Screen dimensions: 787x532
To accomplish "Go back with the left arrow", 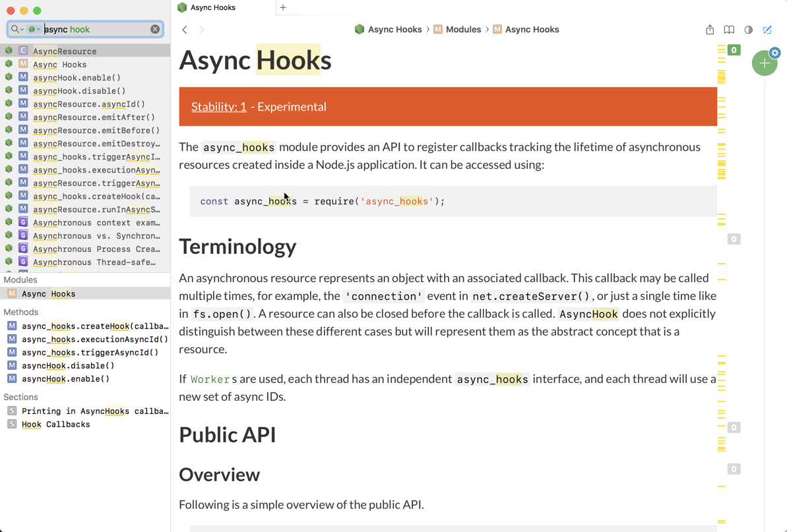I will 185,30.
